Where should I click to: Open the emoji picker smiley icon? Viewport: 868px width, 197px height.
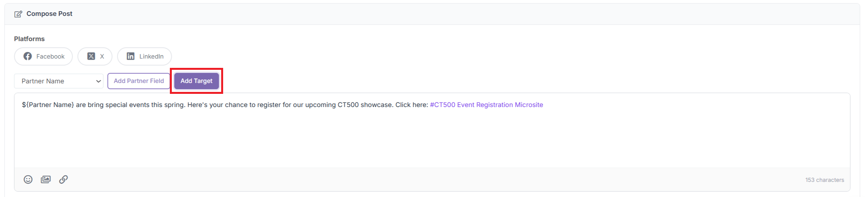pyautogui.click(x=28, y=179)
